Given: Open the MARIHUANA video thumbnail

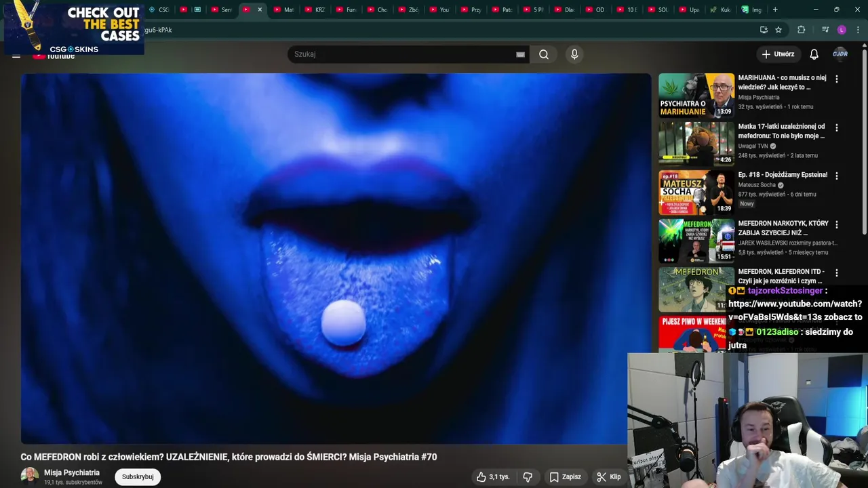Looking at the screenshot, I should click(x=696, y=95).
